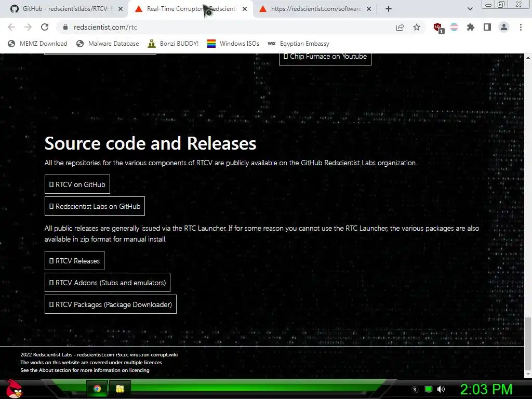Viewport: 532px width, 399px height.
Task: Open RTCV Packages (Package Downloader)
Action: pos(111,304)
